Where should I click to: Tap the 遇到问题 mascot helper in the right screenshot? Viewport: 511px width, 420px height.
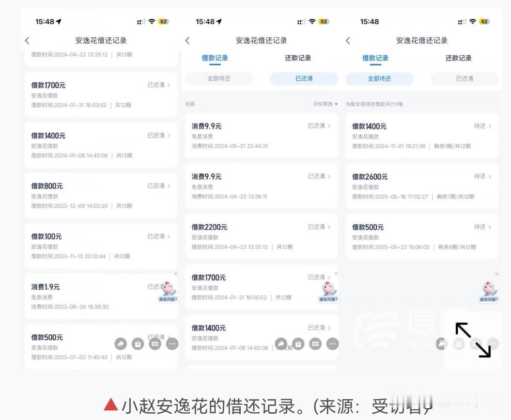click(x=489, y=291)
